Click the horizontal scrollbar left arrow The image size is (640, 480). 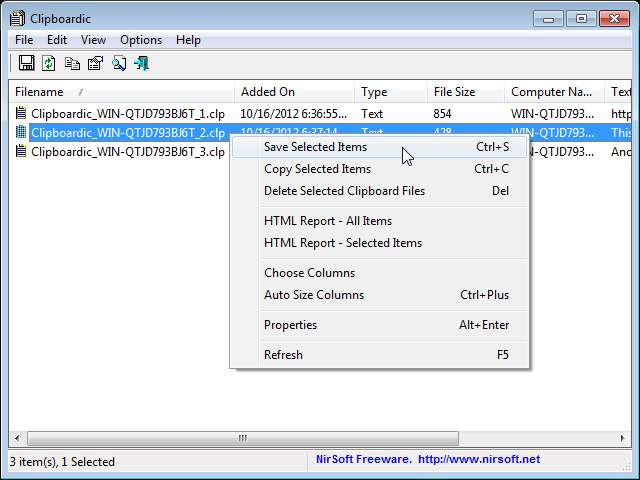click(17, 438)
